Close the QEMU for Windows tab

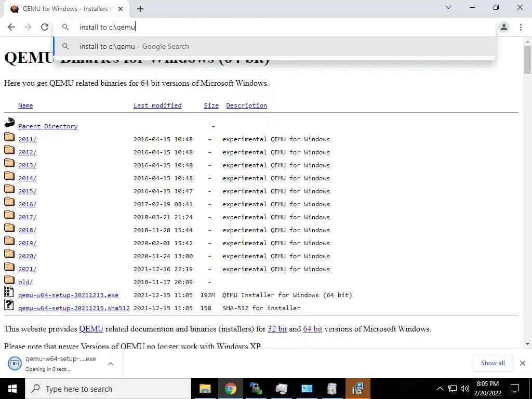pyautogui.click(x=121, y=9)
